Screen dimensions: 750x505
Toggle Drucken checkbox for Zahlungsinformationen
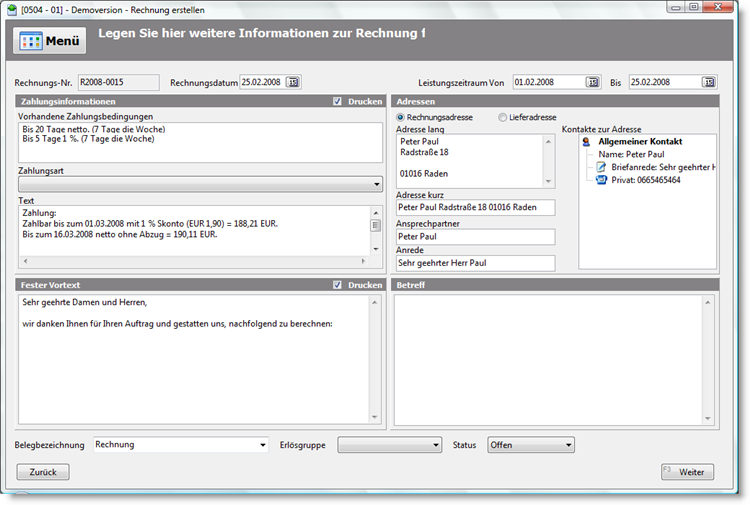point(338,101)
